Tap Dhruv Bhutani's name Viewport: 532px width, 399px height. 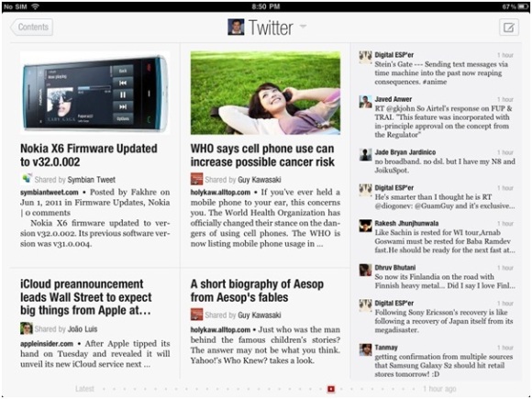395,267
